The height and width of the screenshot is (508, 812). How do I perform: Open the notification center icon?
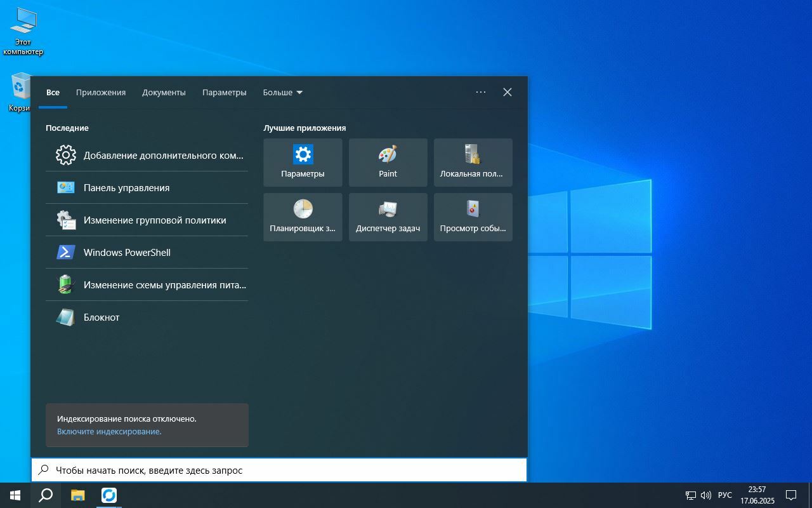pos(791,495)
